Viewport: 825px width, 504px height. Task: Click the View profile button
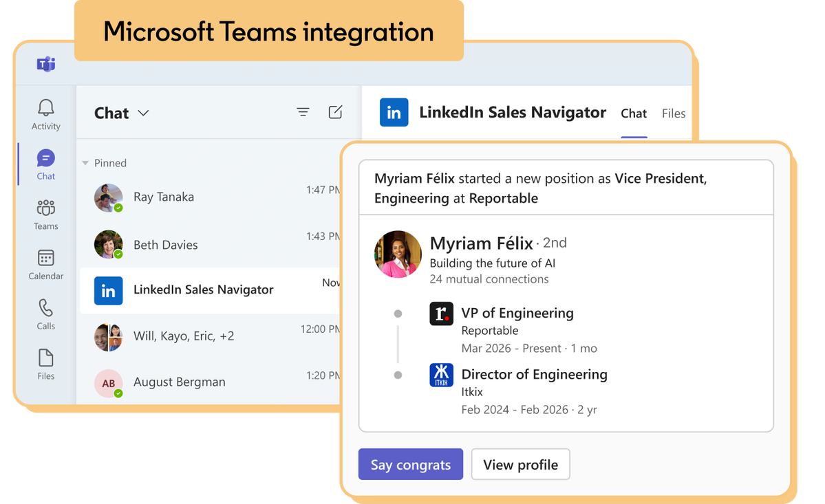point(520,464)
